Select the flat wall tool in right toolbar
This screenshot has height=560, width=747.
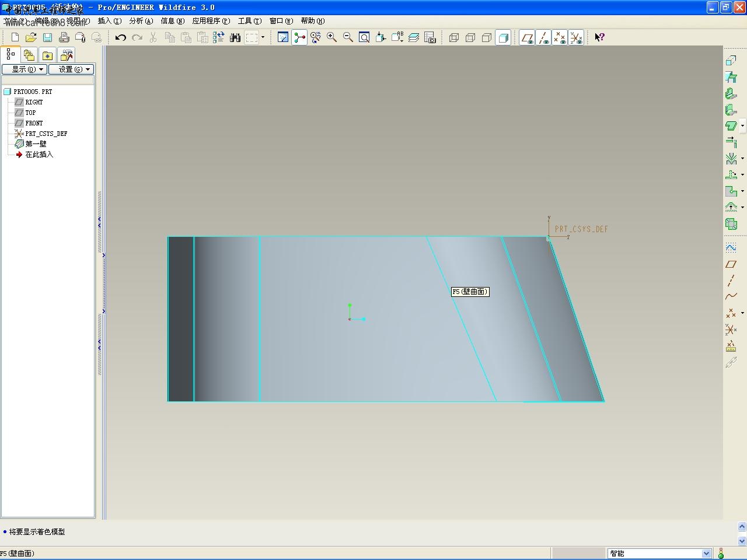[x=731, y=93]
